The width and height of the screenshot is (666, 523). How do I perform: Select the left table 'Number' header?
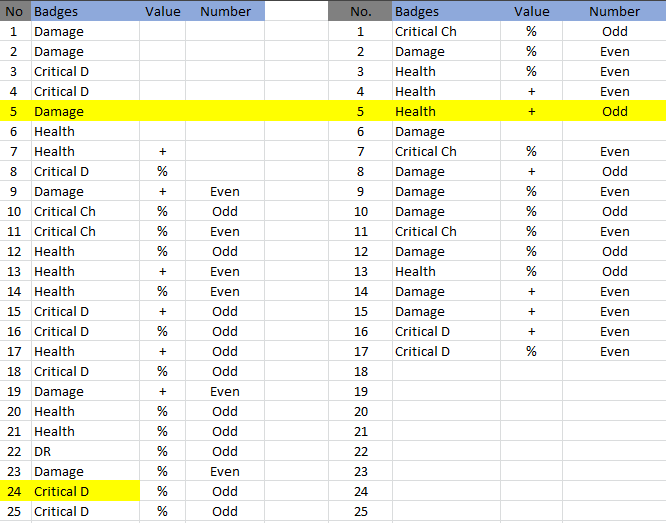(x=225, y=11)
